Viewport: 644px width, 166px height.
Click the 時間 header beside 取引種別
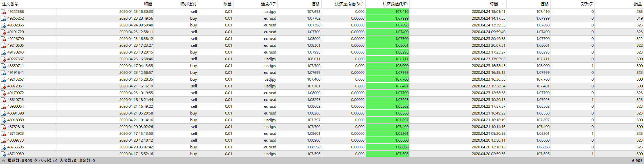point(105,4)
